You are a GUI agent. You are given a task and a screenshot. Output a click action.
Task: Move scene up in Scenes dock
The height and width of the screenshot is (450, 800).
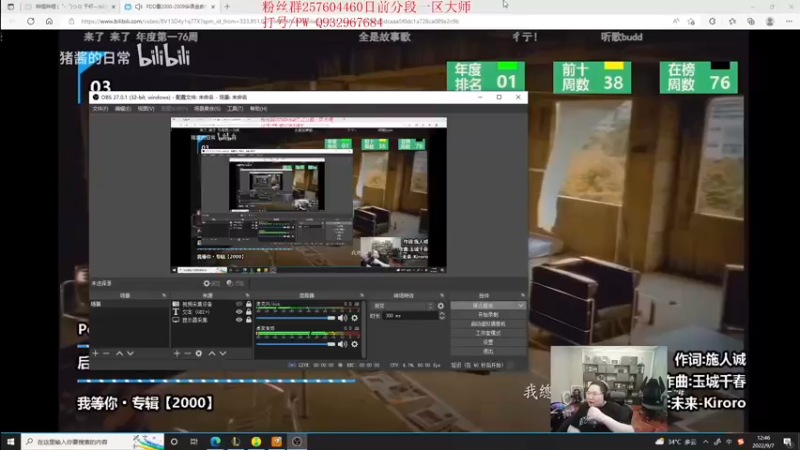[x=119, y=353]
